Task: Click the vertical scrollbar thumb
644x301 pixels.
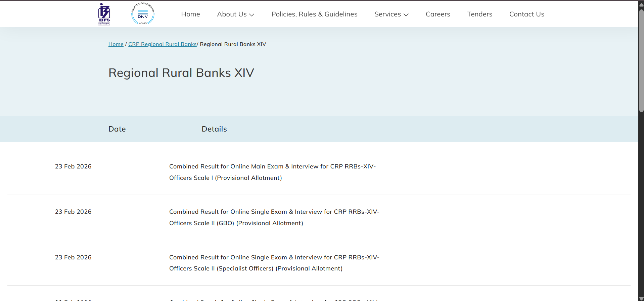Action: (x=641, y=60)
